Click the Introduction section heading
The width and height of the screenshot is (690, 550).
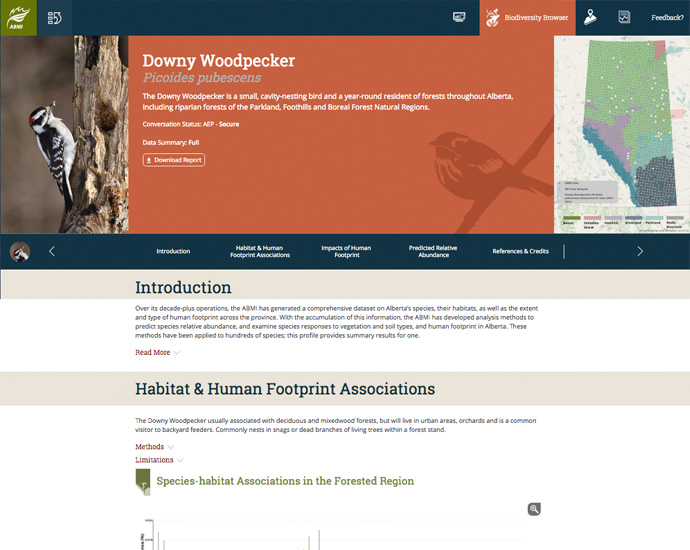click(x=183, y=287)
